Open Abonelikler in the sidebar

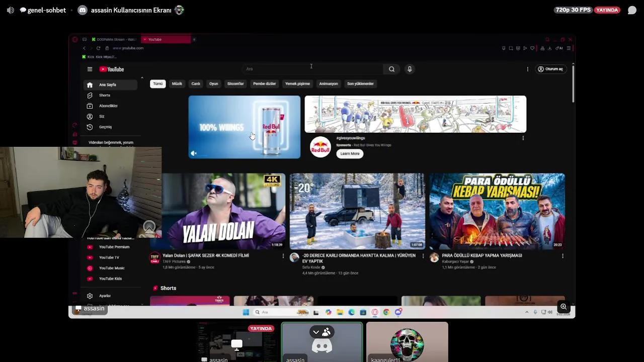(110, 106)
